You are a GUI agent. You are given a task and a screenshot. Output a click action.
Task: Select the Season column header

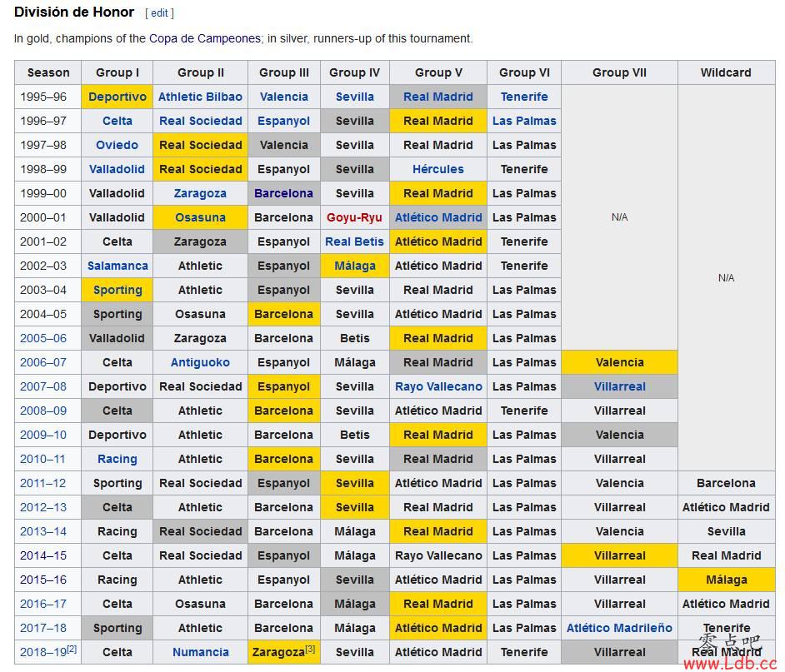click(x=48, y=72)
